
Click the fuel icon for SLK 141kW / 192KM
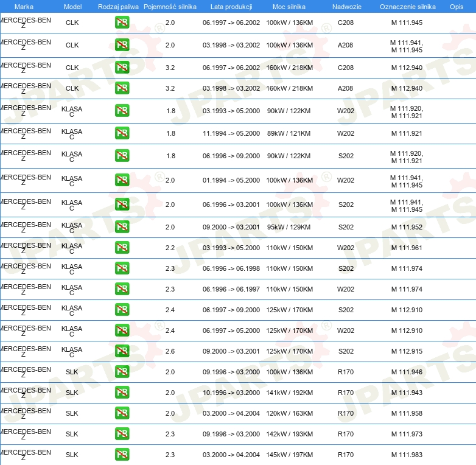pyautogui.click(x=122, y=393)
